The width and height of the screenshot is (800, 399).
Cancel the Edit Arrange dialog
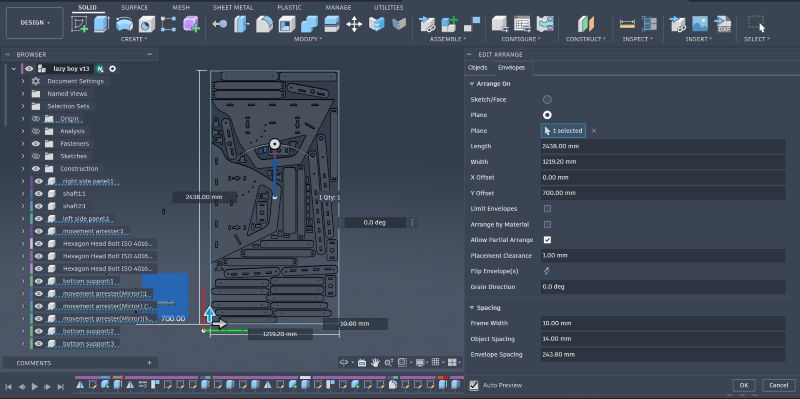(x=779, y=385)
